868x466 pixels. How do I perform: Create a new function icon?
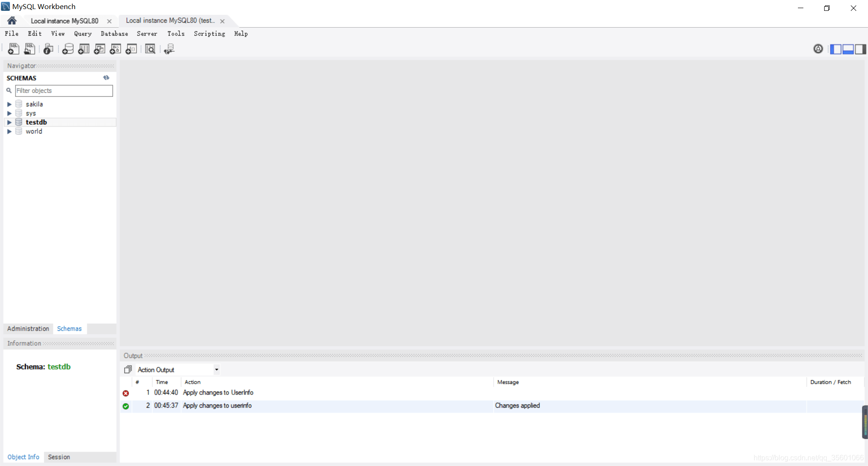(x=131, y=49)
